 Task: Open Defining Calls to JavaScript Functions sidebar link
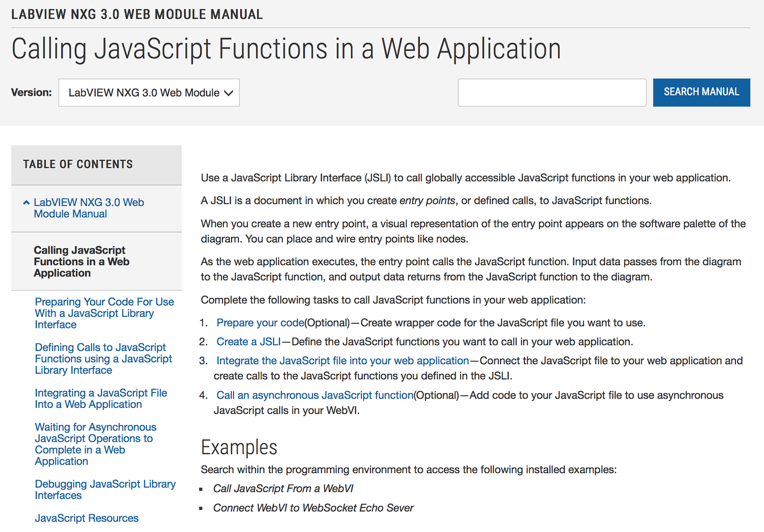click(103, 359)
